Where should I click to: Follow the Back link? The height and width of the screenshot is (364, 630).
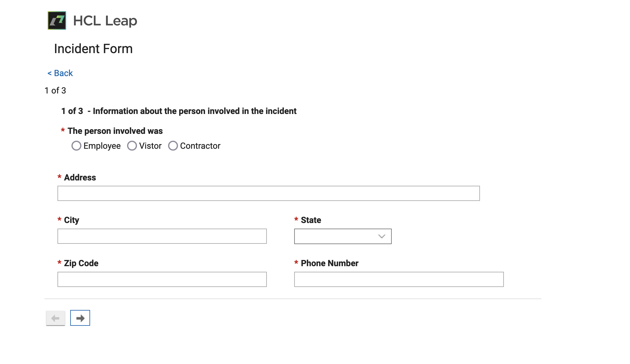[x=60, y=73]
